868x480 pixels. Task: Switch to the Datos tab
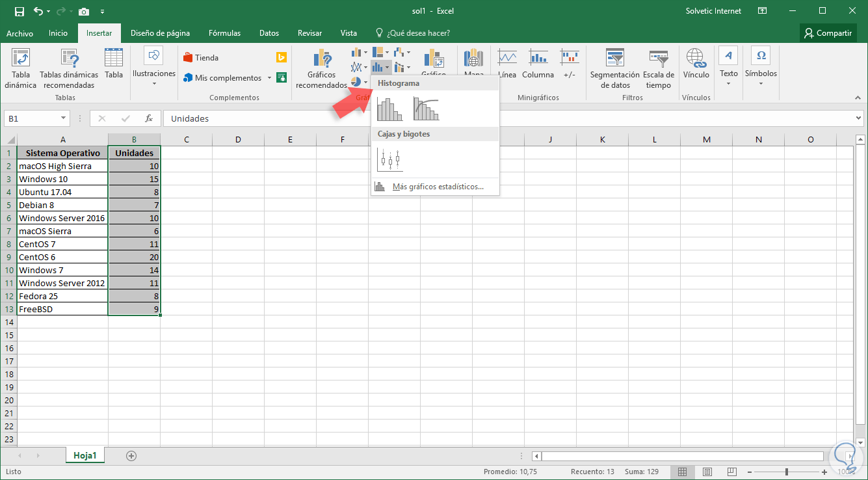click(x=269, y=33)
